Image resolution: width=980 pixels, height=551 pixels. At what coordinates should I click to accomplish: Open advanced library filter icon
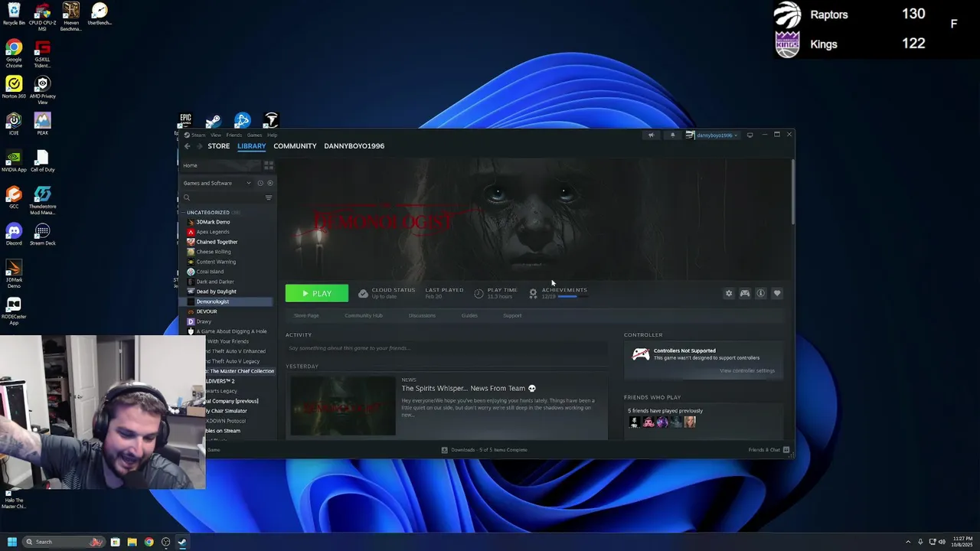(x=268, y=197)
